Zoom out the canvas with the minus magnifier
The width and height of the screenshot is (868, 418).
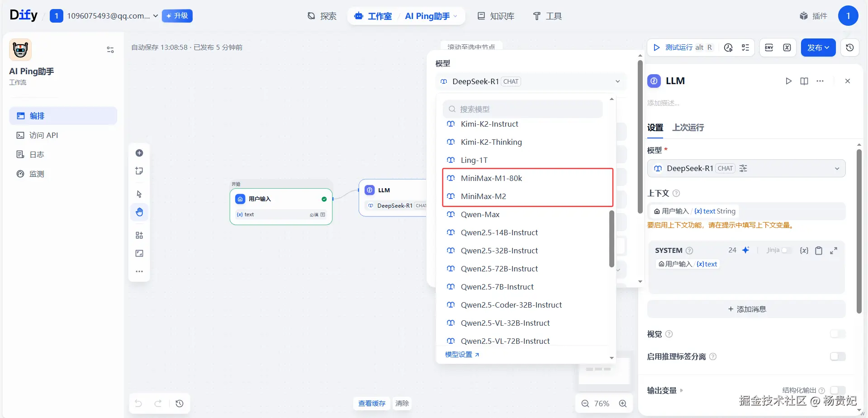(585, 404)
